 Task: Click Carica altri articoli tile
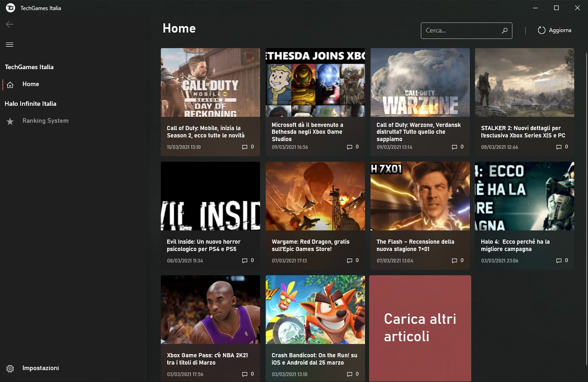(420, 328)
